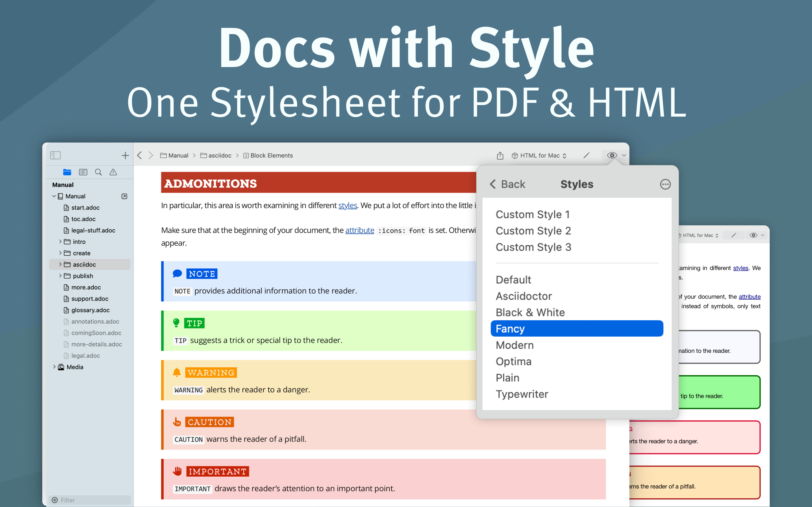
Task: Toggle the preview eye icon
Action: (x=612, y=155)
